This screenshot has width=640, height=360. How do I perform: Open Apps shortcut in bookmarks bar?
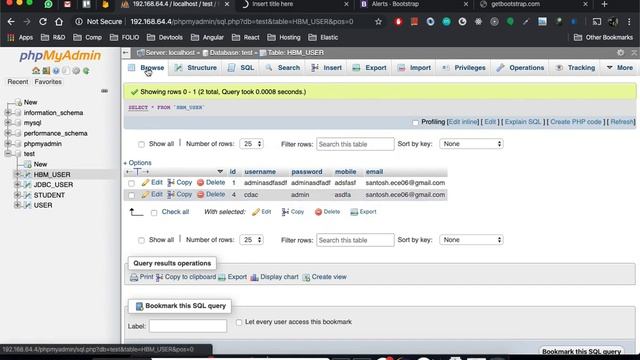(x=20, y=38)
